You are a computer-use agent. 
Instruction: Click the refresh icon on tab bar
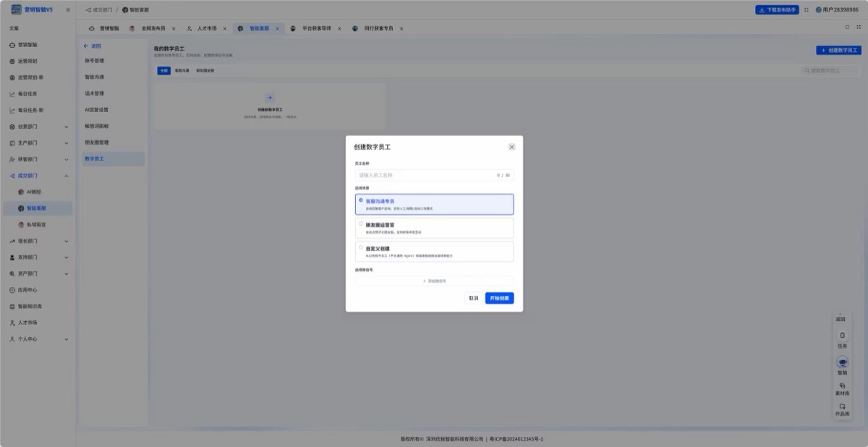click(x=848, y=27)
